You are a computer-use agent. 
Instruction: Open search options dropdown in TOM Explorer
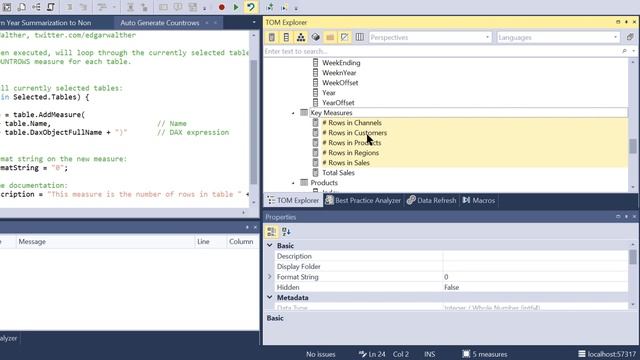[633, 51]
